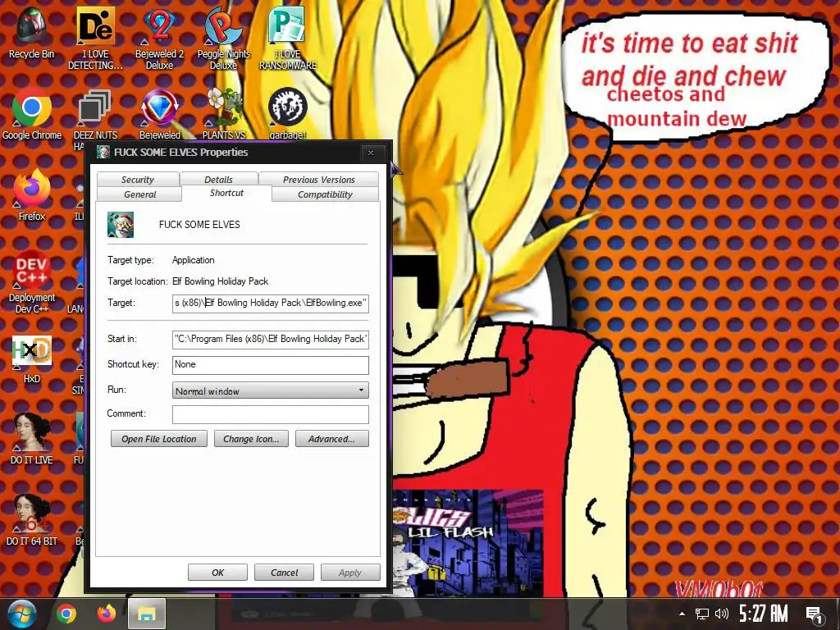Open the Run window mode dropdown
Viewport: 840px width, 630px height.
[271, 390]
